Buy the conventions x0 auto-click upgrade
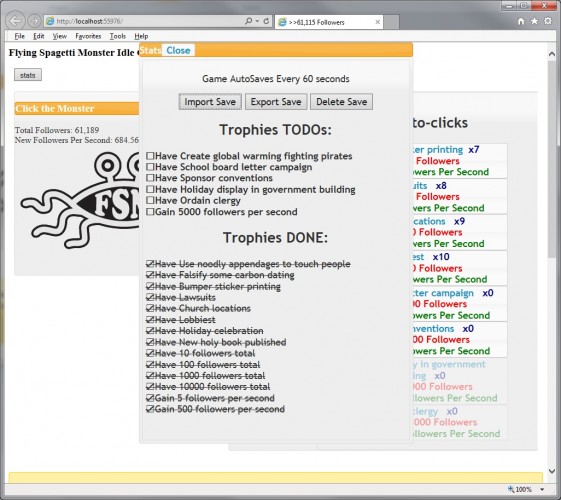 pyautogui.click(x=460, y=340)
